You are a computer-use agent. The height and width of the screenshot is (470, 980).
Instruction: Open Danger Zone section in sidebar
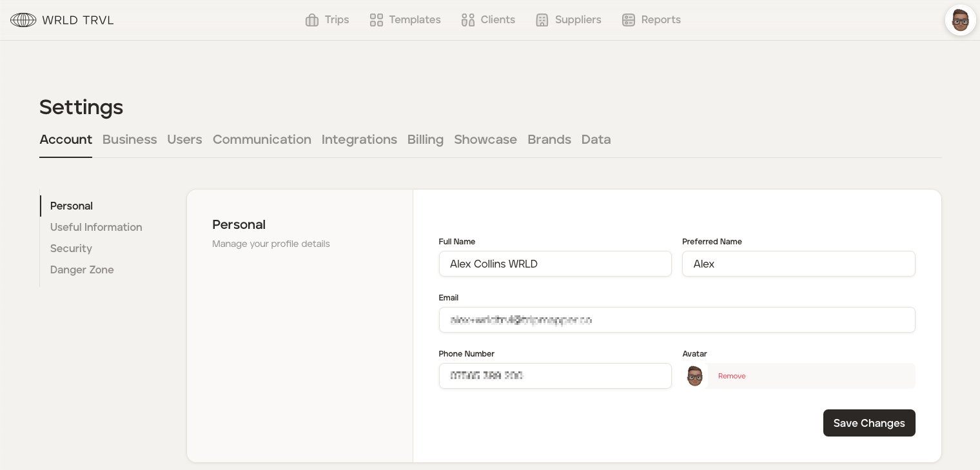pos(82,269)
